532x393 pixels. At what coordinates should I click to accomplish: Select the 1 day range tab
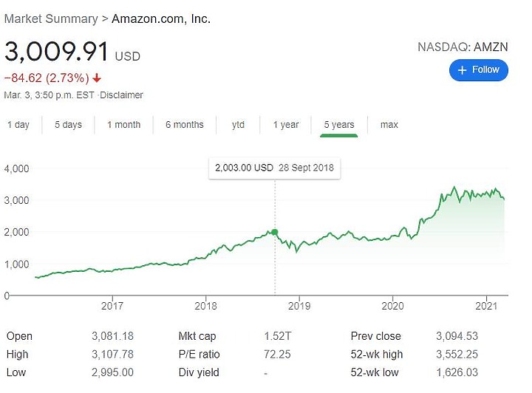pos(18,125)
